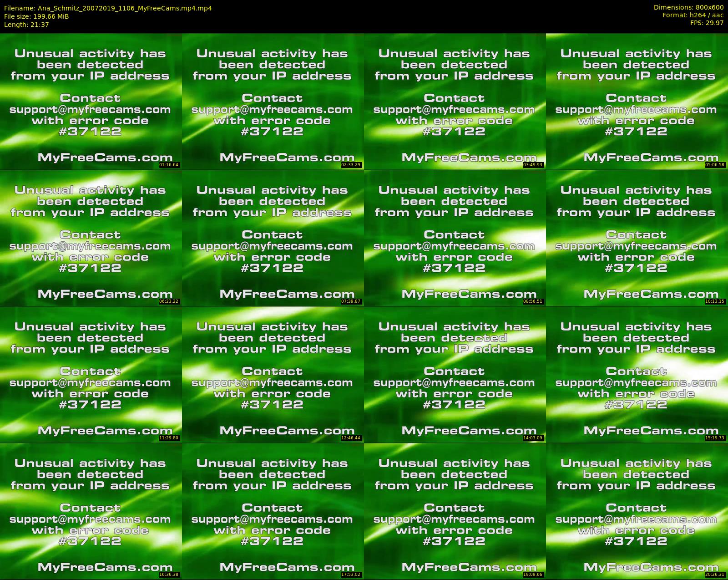The image size is (728, 580).
Task: Select the thumbnail at timestamp 19:09.66
Action: [455, 511]
